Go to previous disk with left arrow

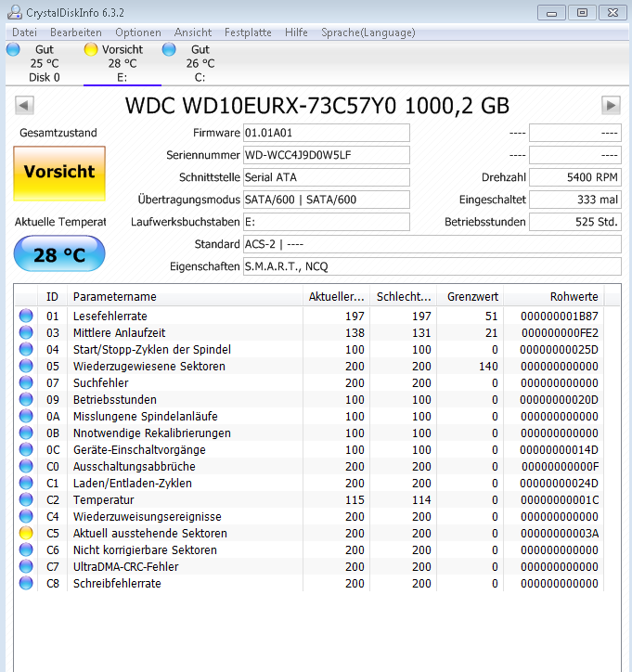24,106
